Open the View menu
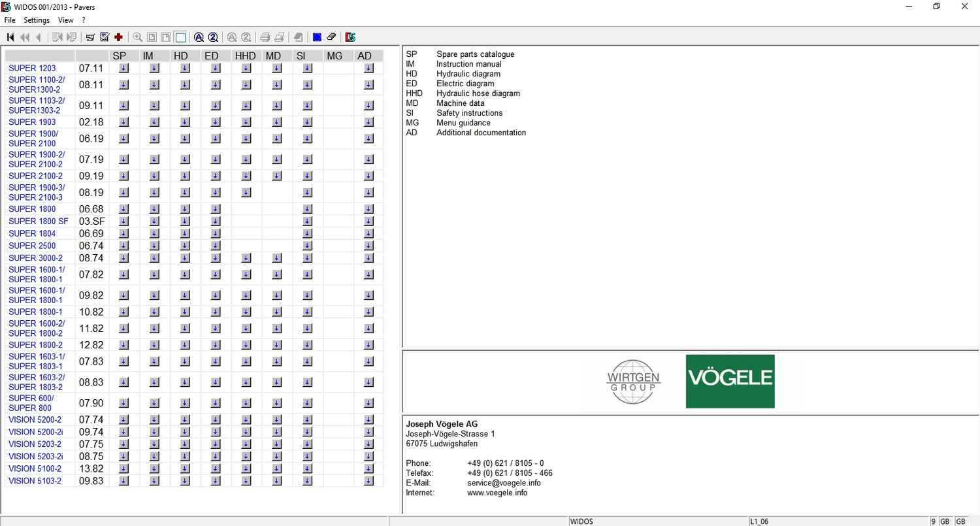 tap(65, 20)
